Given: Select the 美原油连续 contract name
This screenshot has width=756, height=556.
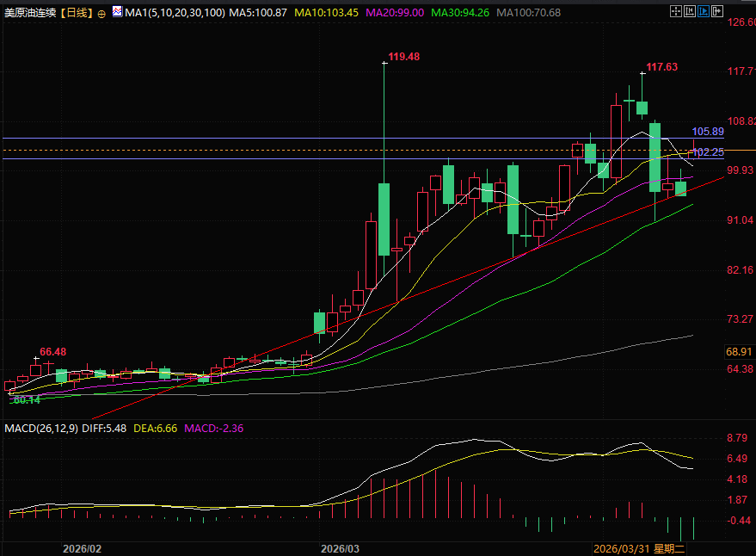Looking at the screenshot, I should [30, 13].
